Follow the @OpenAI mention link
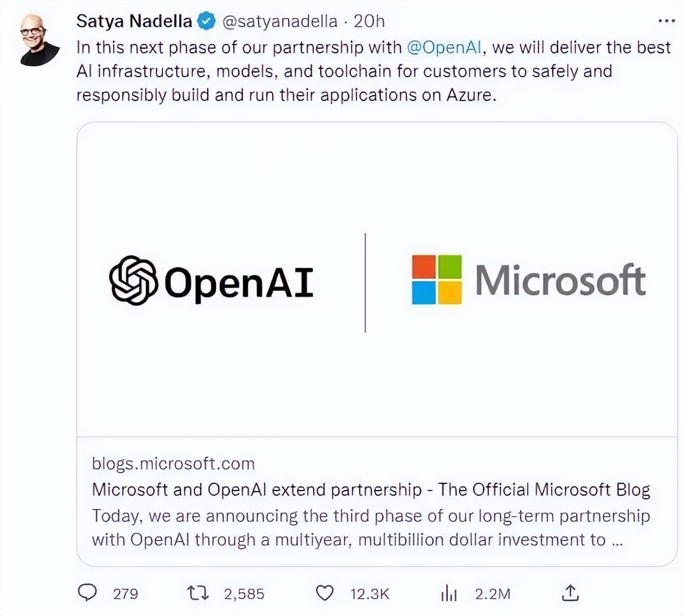This screenshot has height=616, width=683. pyautogui.click(x=444, y=47)
